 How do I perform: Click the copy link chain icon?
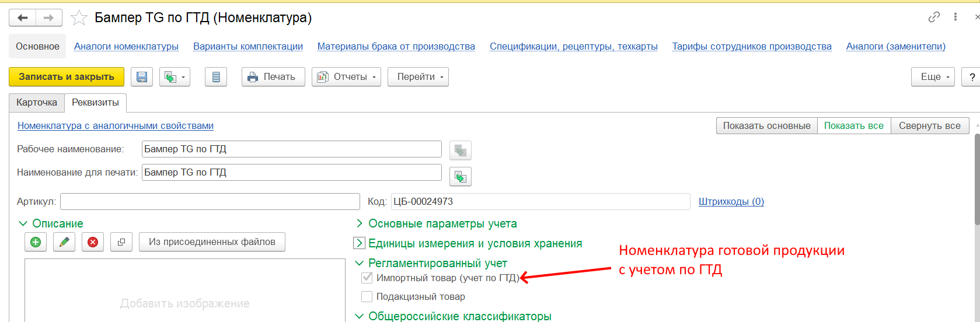click(x=934, y=17)
